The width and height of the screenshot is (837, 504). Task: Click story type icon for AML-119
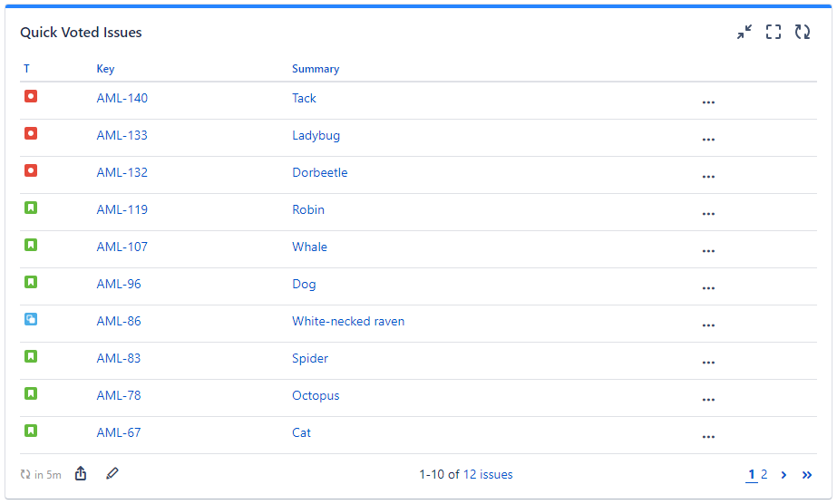(x=31, y=208)
